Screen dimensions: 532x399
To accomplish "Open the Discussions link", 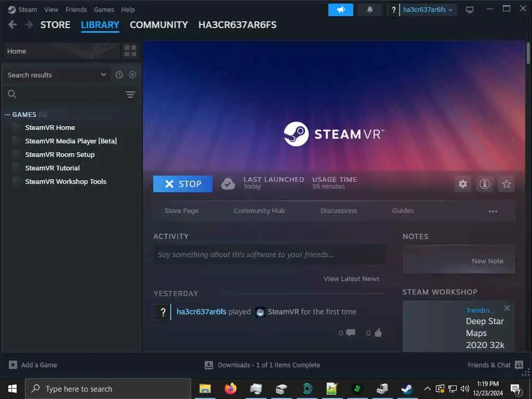I will click(x=339, y=211).
